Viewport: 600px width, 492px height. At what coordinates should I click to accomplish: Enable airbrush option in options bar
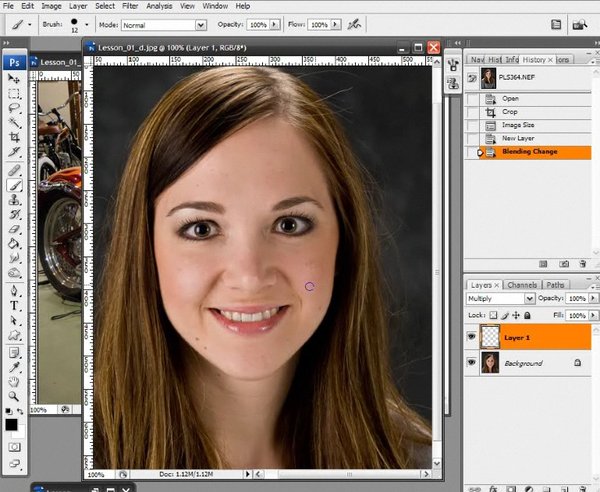tap(354, 25)
